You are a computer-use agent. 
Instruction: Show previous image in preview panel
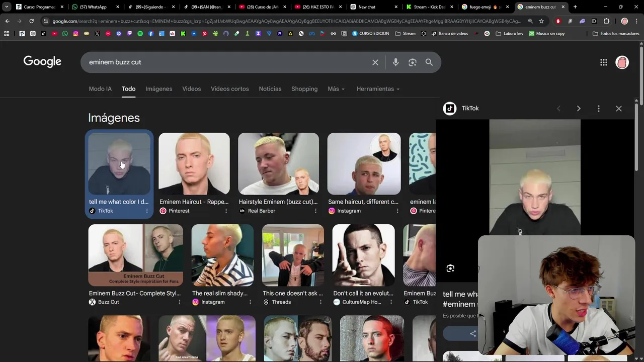pos(558,109)
